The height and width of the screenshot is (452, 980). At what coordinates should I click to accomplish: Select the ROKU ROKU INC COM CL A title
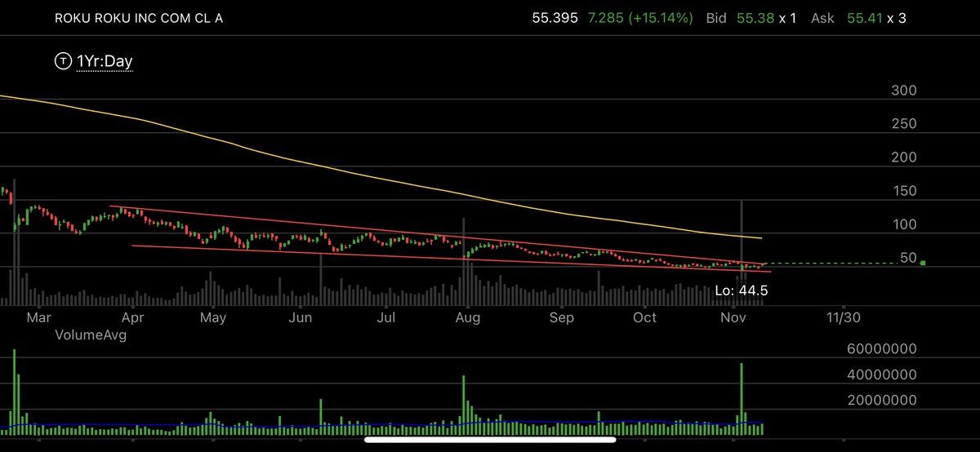click(x=139, y=18)
